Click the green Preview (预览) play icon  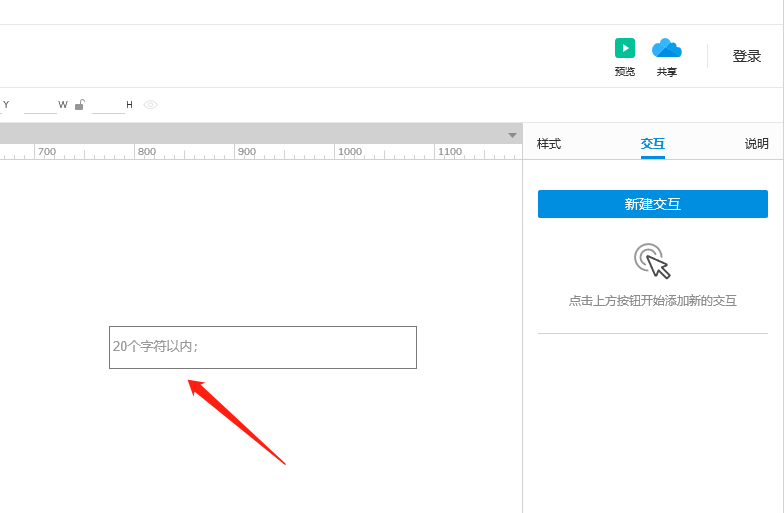pos(624,48)
